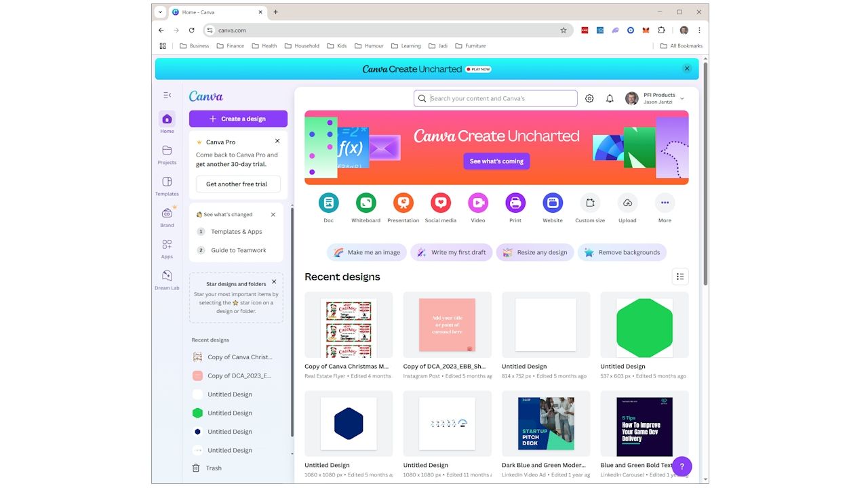Check notifications with the bell icon
The width and height of the screenshot is (868, 488).
click(x=610, y=98)
